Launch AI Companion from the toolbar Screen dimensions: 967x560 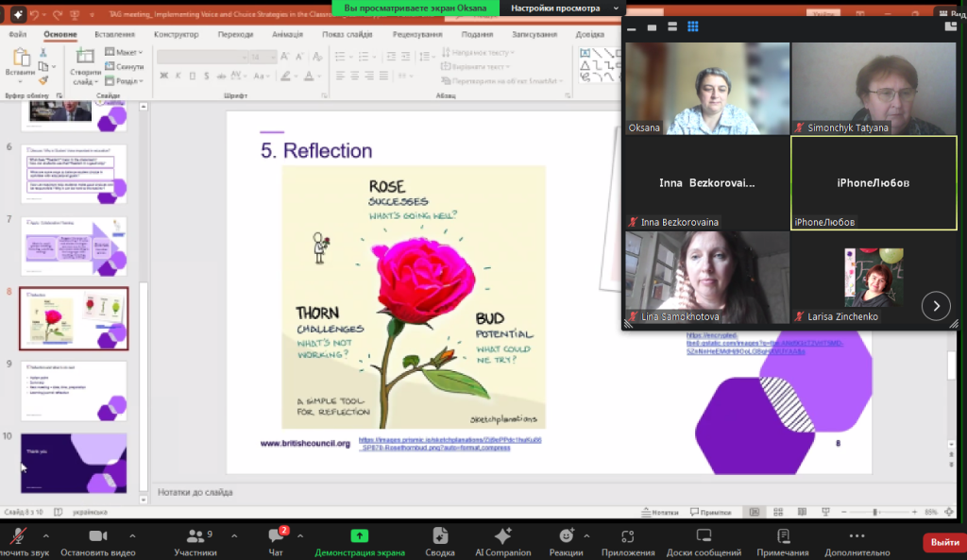(x=502, y=538)
